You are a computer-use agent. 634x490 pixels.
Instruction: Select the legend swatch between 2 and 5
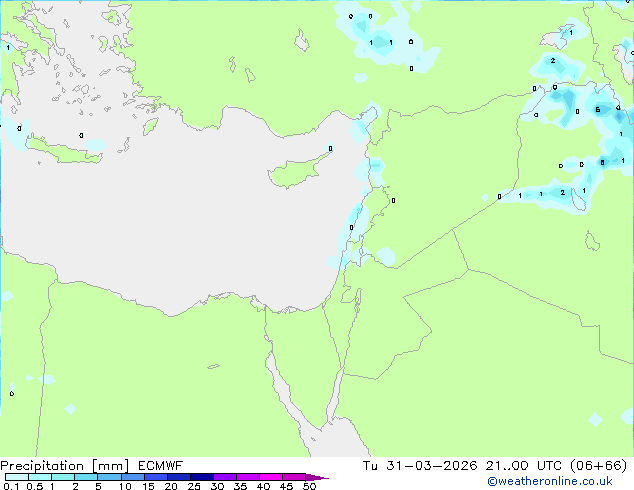(86, 477)
